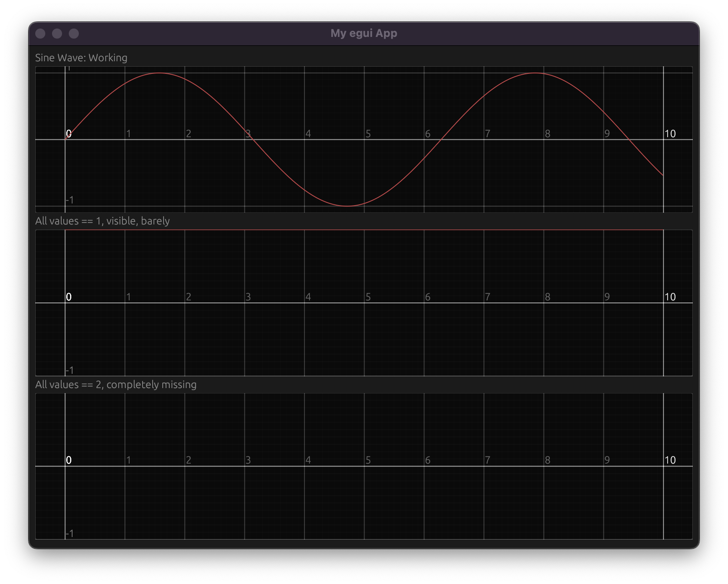Select the "All values == 2, completely missing" label
728x584 pixels.
click(x=116, y=385)
